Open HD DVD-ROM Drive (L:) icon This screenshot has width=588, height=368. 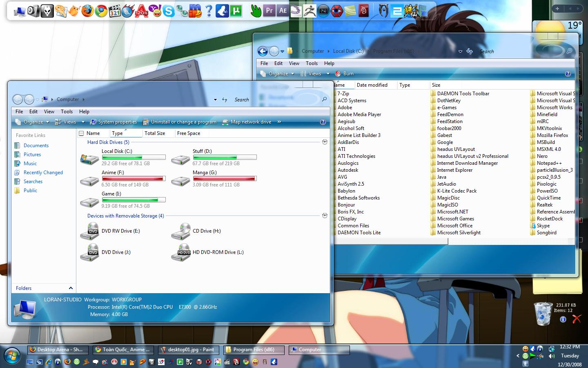tap(180, 252)
